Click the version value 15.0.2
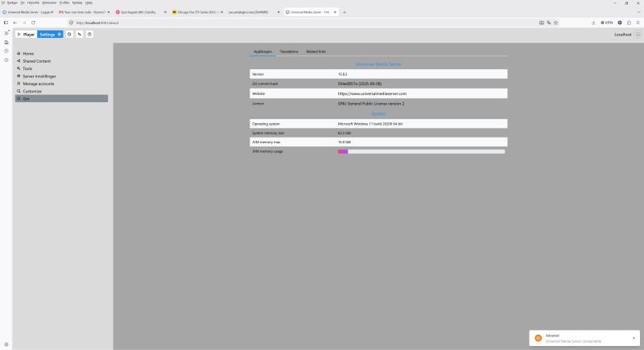 (342, 74)
